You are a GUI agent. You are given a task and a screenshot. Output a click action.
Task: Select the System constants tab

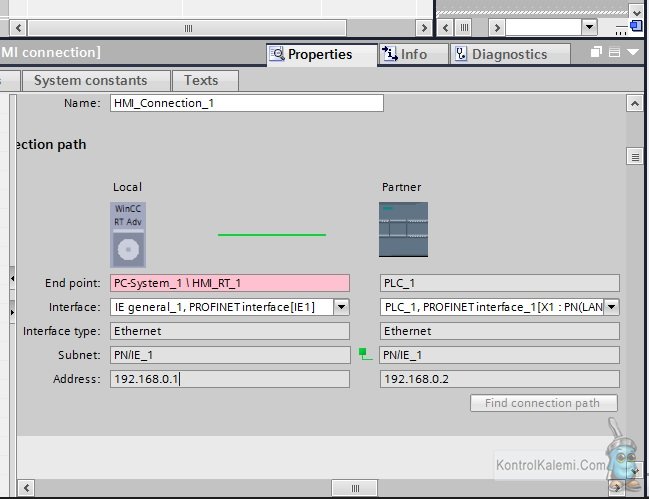(x=96, y=80)
